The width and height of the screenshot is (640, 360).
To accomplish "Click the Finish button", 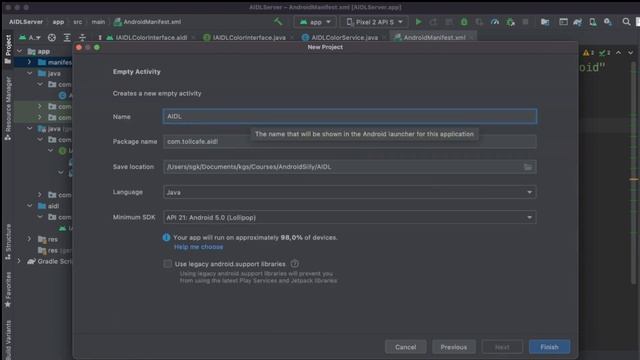I will coord(549,347).
